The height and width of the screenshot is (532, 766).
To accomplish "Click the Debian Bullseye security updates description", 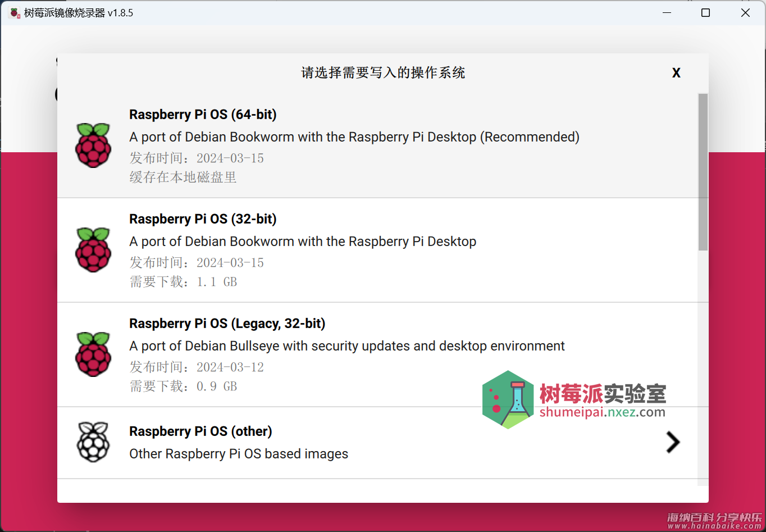I will (347, 346).
